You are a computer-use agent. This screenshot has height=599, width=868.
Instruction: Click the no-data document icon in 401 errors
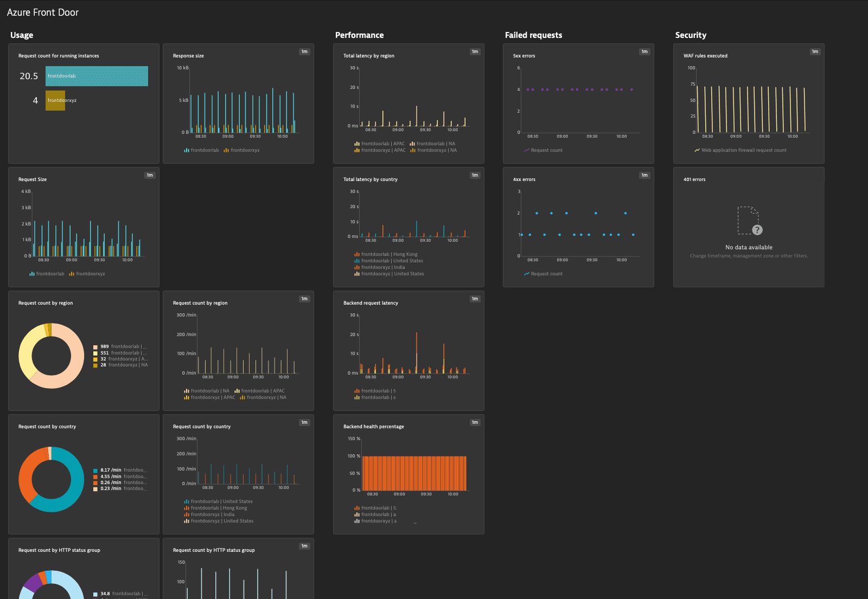750,221
